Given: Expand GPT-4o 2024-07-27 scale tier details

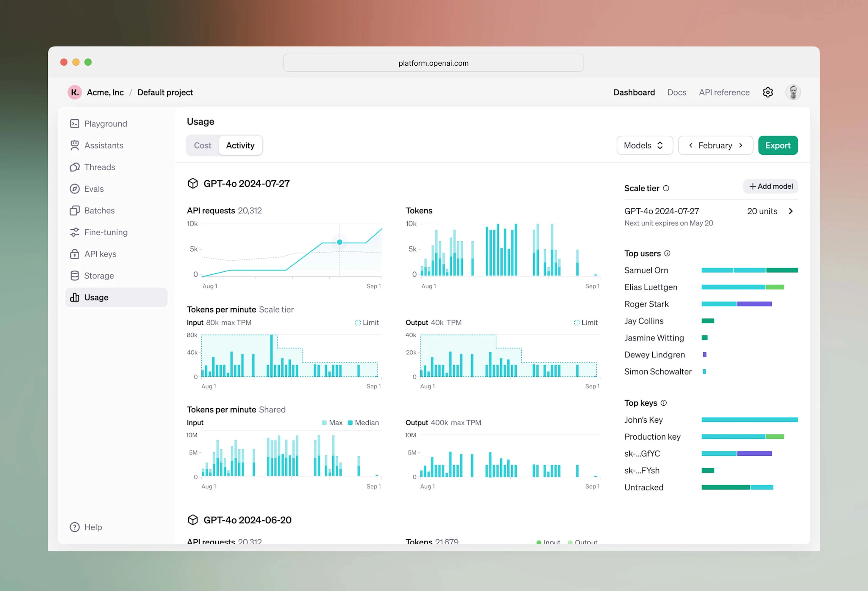Looking at the screenshot, I should [791, 211].
